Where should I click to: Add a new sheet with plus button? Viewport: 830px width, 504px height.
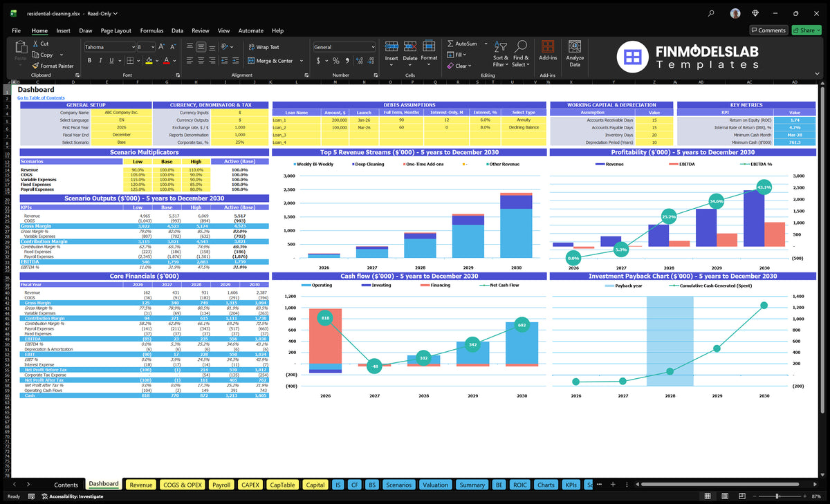coord(613,485)
